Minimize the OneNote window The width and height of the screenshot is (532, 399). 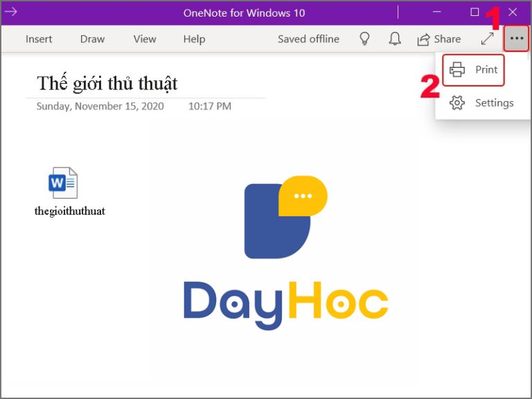(437, 12)
